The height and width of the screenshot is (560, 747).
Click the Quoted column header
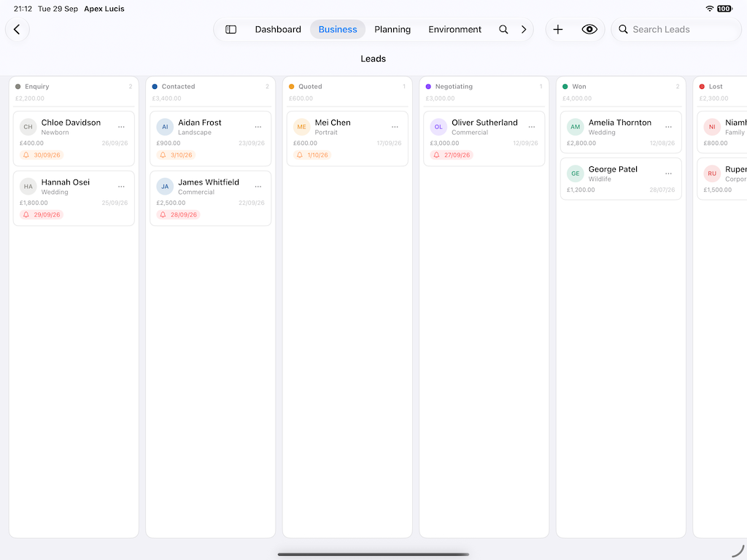click(x=347, y=92)
